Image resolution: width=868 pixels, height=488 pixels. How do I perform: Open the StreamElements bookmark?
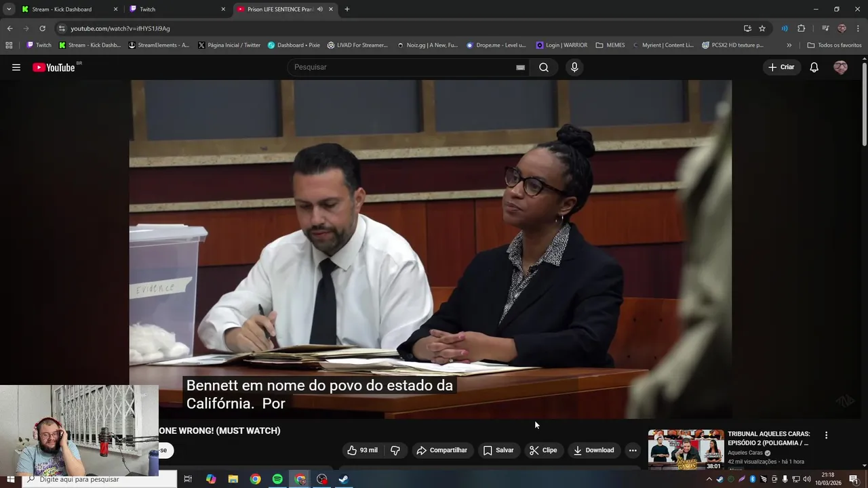click(x=159, y=45)
